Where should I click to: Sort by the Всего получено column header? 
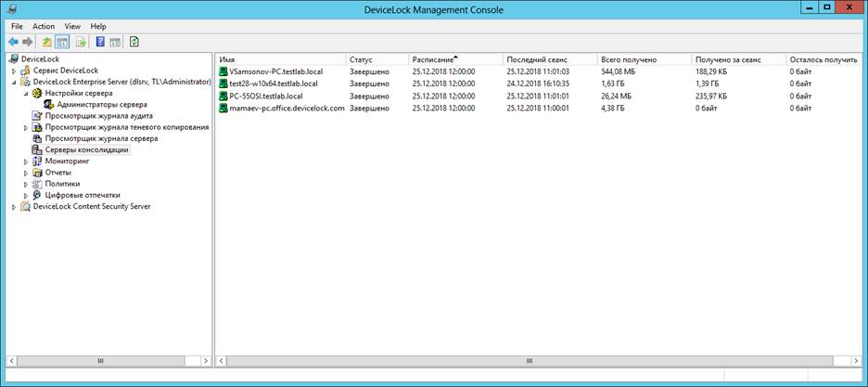coord(645,59)
